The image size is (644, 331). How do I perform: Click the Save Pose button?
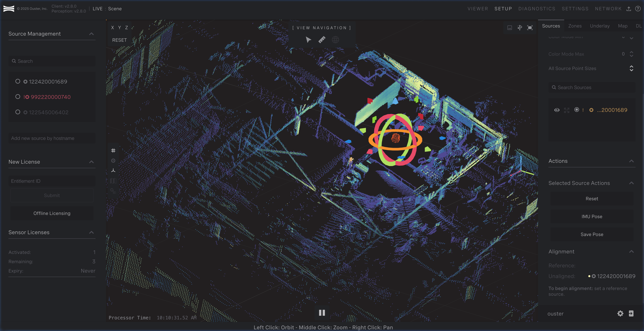point(592,235)
